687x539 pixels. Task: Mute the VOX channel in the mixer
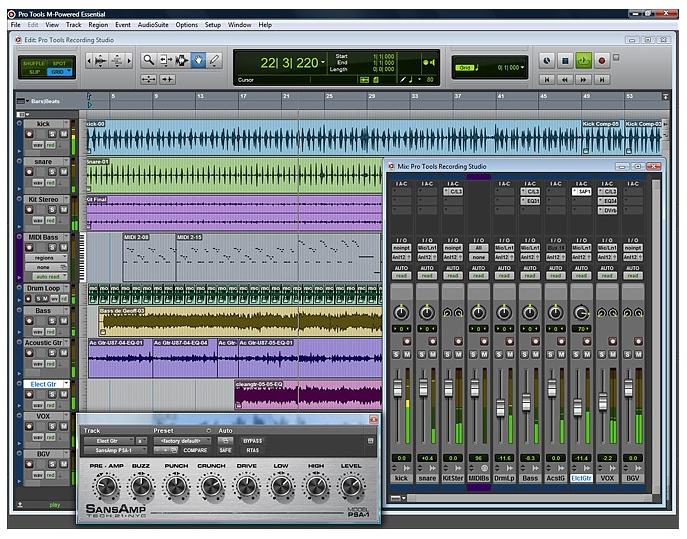613,354
